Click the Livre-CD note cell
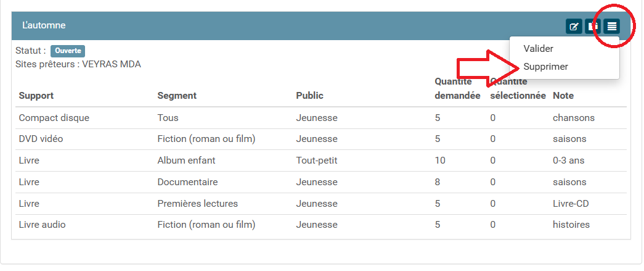644x271 pixels. tap(570, 204)
